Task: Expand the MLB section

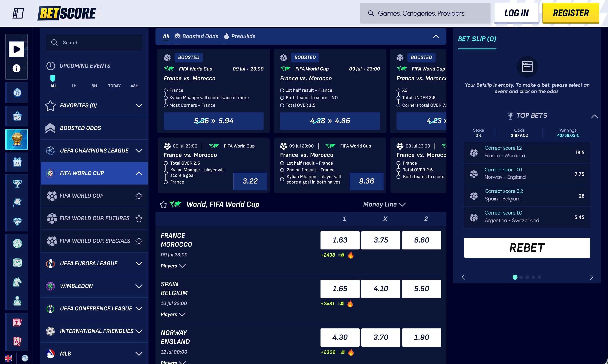Action: (x=94, y=354)
